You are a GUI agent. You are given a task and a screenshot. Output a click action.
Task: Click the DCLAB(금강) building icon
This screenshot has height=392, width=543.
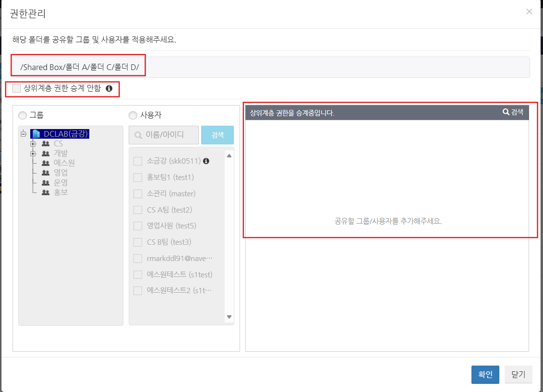coord(36,134)
